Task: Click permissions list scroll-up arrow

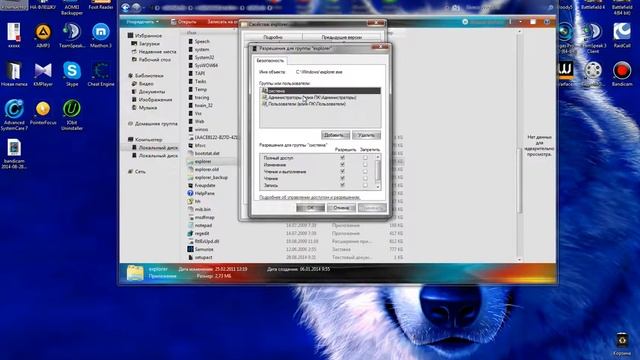Action: (x=378, y=157)
